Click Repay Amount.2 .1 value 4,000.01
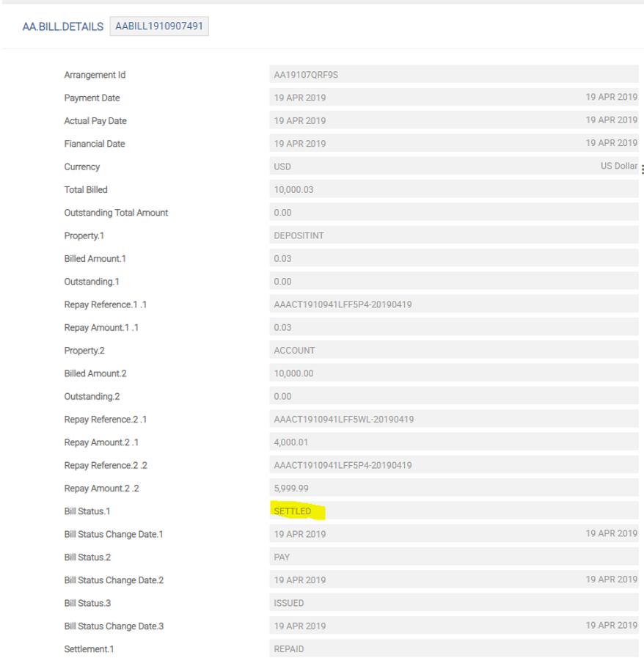644x658 pixels. pos(453,442)
